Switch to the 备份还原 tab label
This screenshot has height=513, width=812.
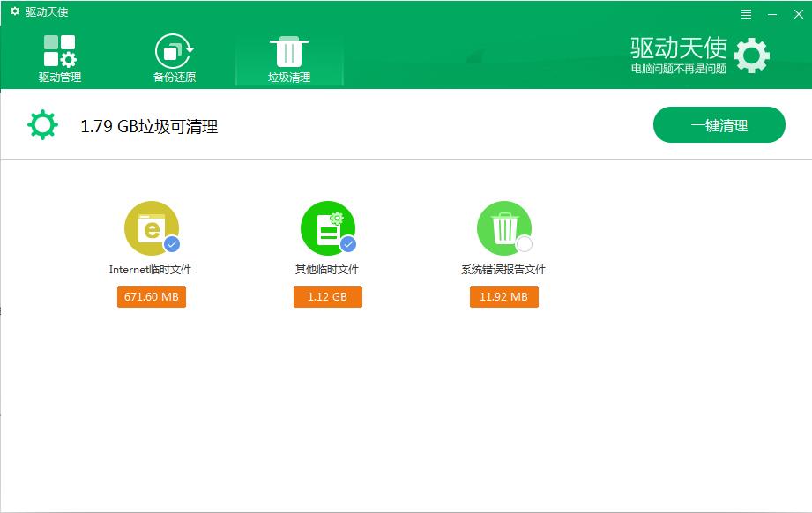tap(174, 78)
